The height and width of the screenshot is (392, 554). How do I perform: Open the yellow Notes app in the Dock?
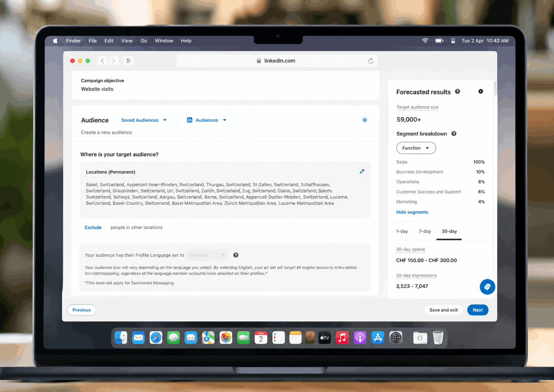tap(296, 337)
